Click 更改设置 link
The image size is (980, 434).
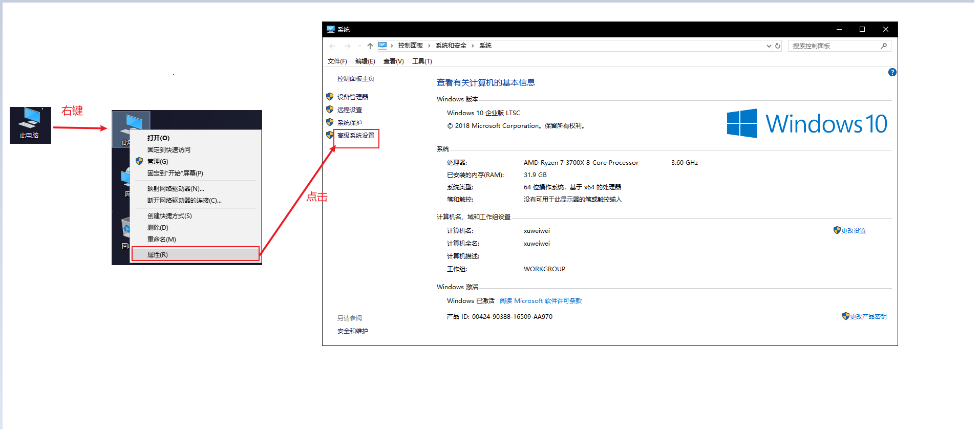click(854, 230)
